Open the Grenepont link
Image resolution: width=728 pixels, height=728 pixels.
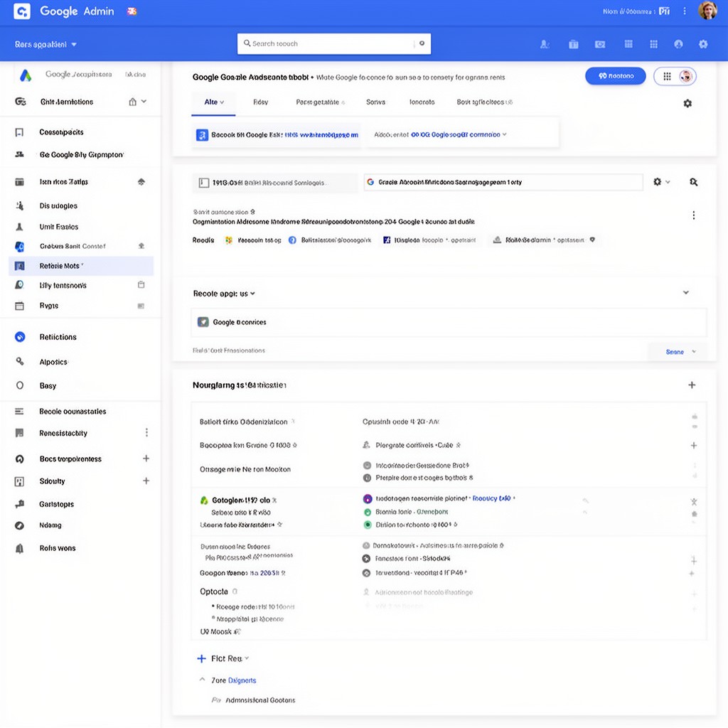(x=432, y=512)
